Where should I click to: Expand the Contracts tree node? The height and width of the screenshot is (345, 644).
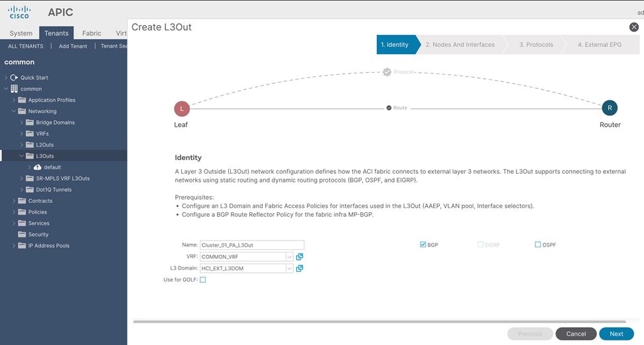point(13,201)
